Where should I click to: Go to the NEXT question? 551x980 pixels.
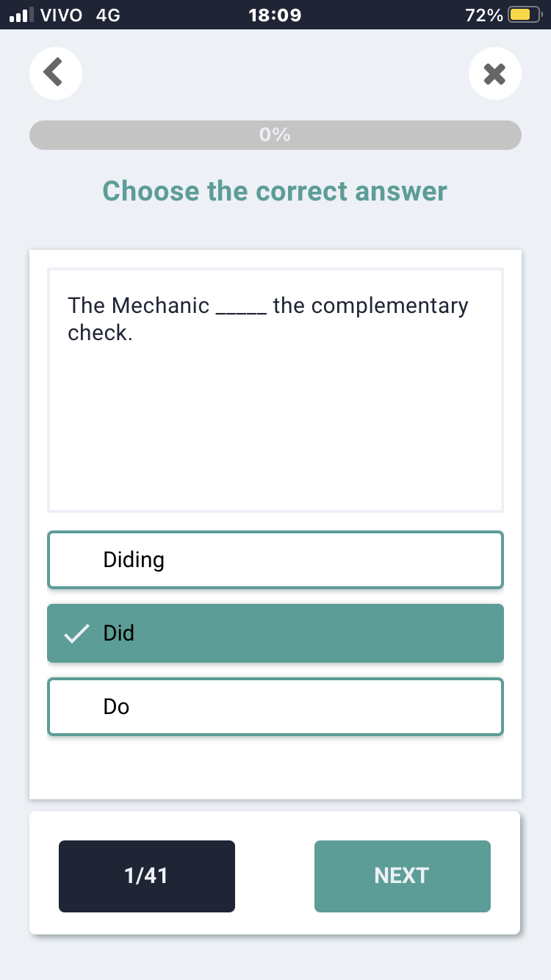[x=402, y=876]
